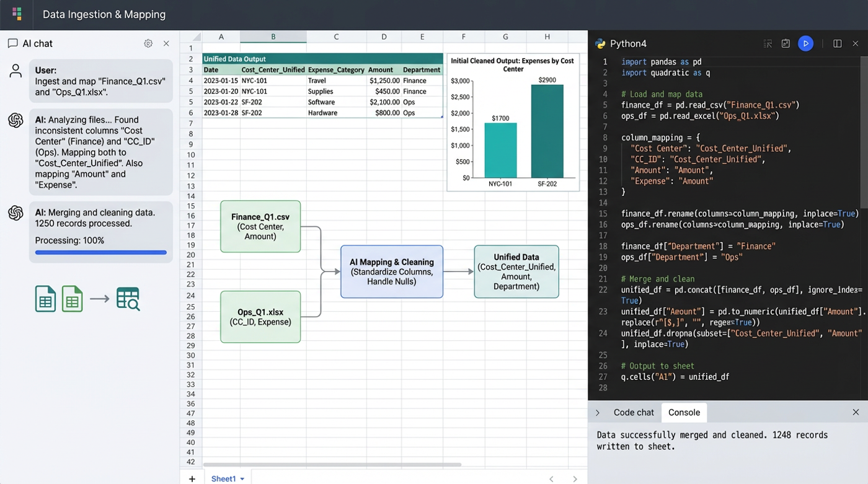Click the horizontal spreadsheet scrollbar
Screen dimensions: 868x484
point(332,464)
